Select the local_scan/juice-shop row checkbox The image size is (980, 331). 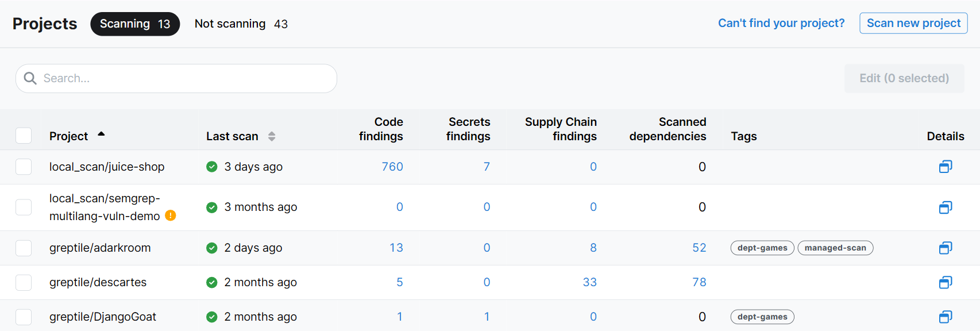pos(24,167)
